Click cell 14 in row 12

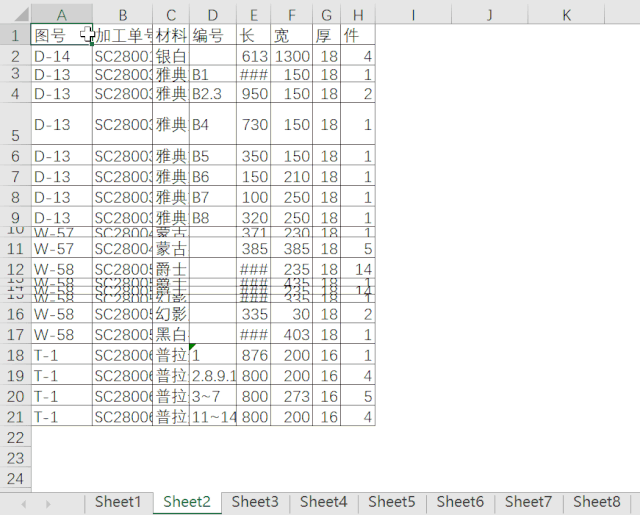[358, 269]
